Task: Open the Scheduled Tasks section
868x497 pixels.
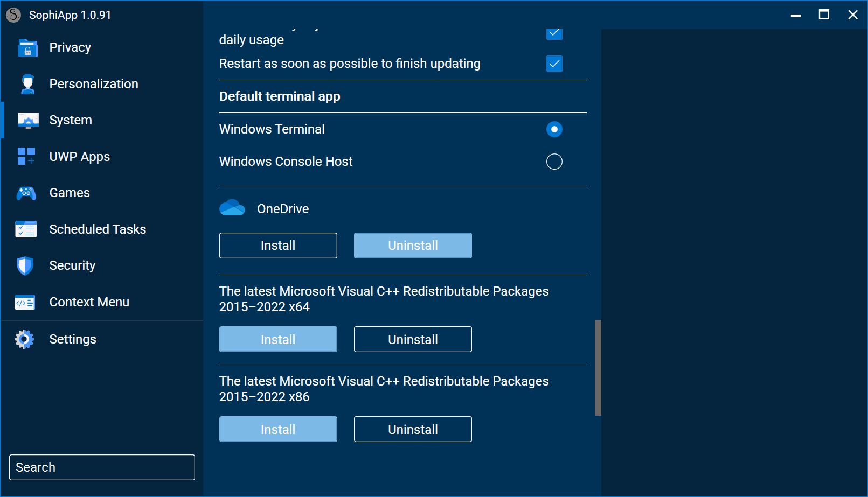Action: coord(98,229)
